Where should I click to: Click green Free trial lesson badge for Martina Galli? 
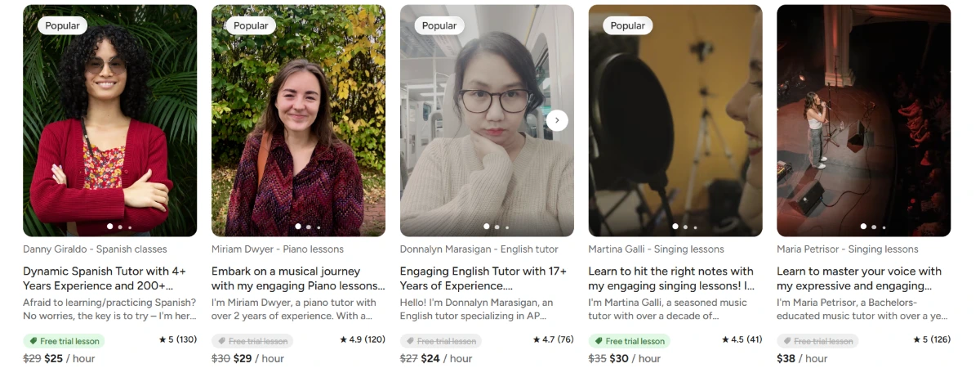coord(629,341)
